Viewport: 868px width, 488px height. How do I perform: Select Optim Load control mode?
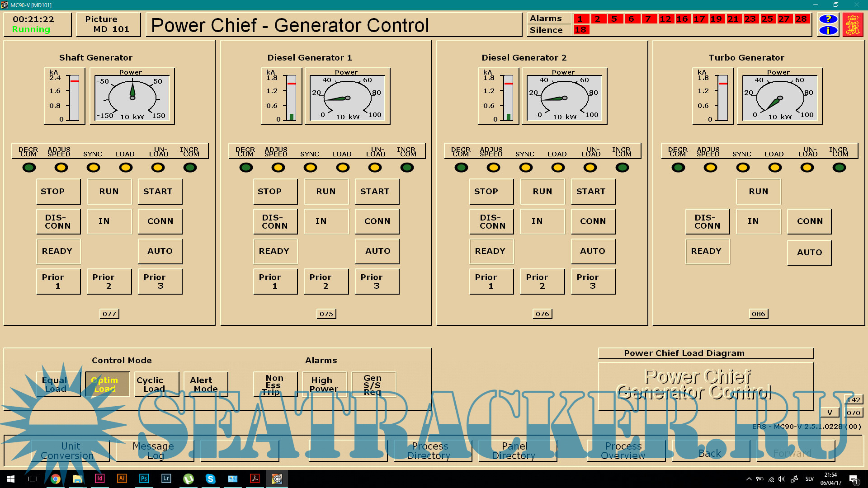pos(107,385)
